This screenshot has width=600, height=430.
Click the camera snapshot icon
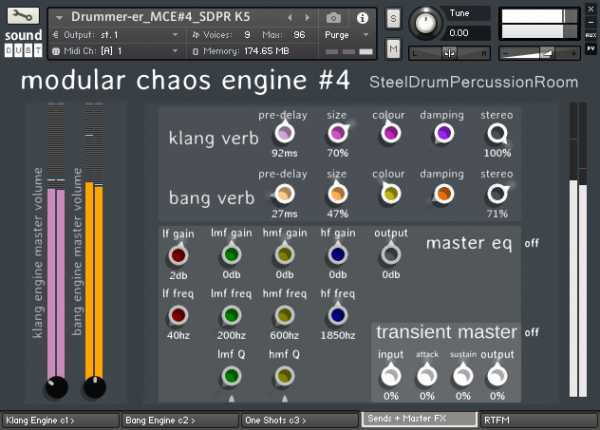[333, 18]
